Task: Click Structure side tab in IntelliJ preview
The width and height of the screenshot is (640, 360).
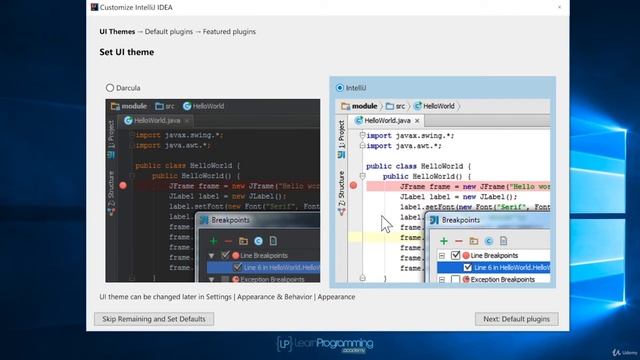Action: click(342, 193)
